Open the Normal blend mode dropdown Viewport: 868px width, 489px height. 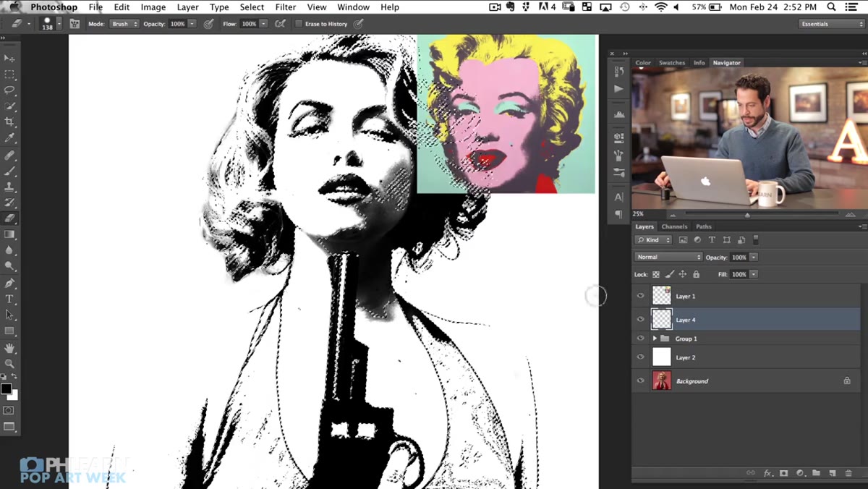click(x=668, y=257)
